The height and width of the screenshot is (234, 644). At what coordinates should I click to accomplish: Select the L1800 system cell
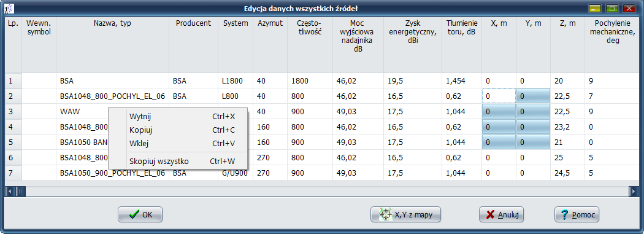point(236,81)
